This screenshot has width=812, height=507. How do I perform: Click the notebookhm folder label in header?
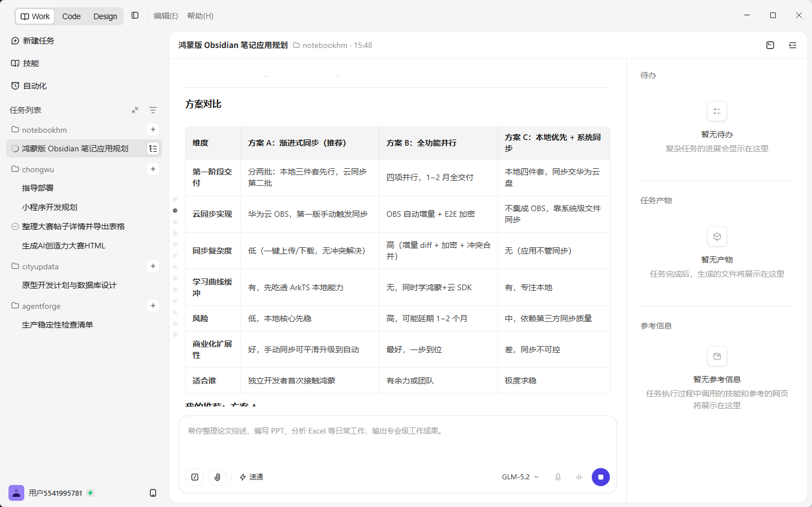pos(320,45)
